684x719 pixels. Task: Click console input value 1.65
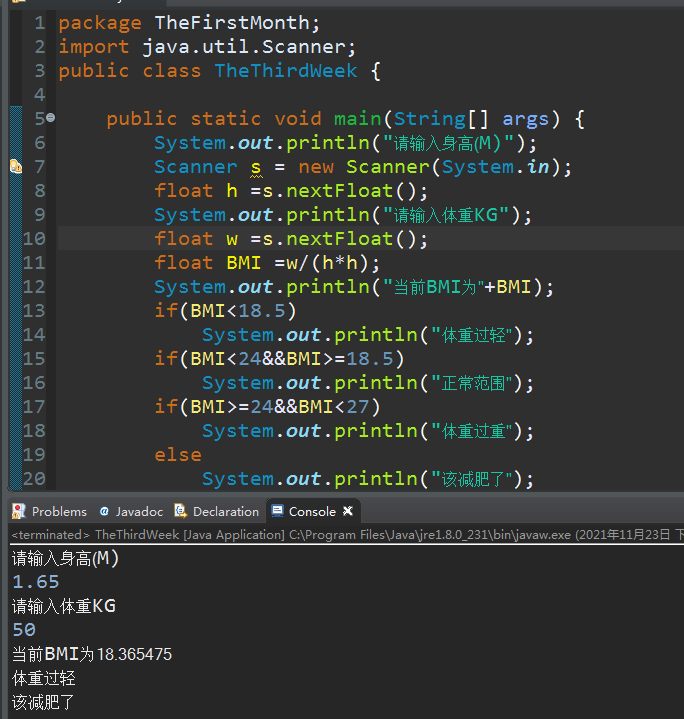[x=36, y=582]
